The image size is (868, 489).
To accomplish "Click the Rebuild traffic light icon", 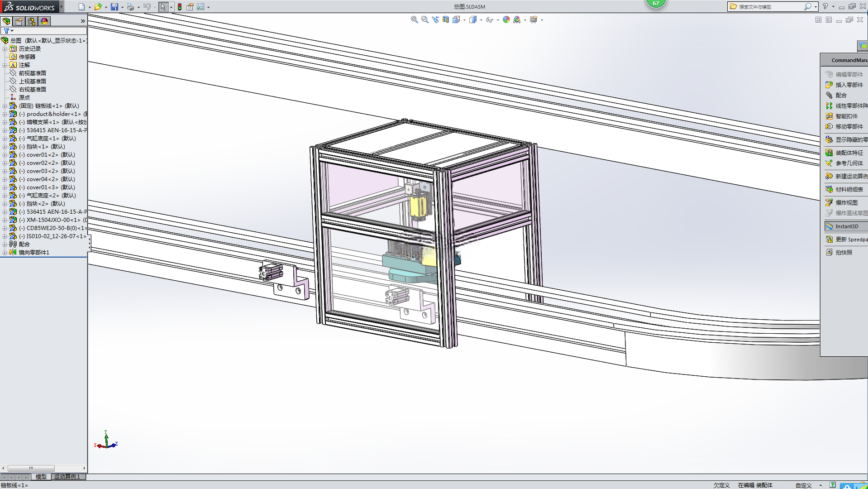I will coord(180,7).
